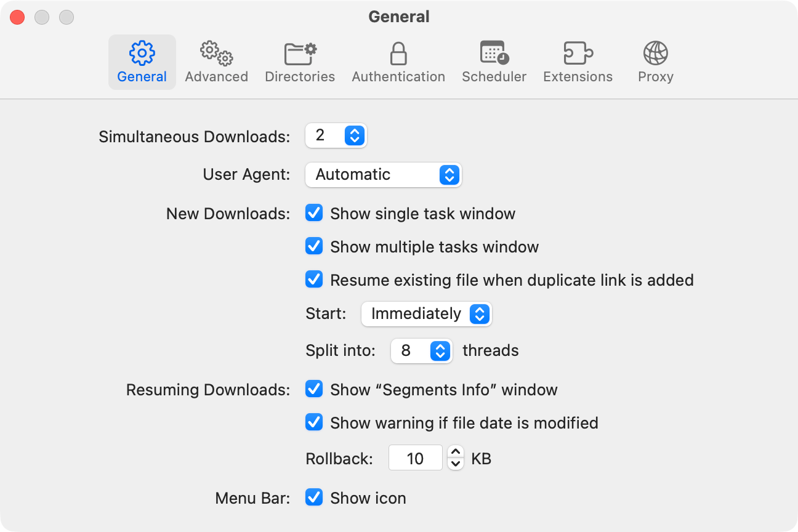Viewport: 798px width, 532px height.
Task: Click the Rollback value input field
Action: point(415,458)
